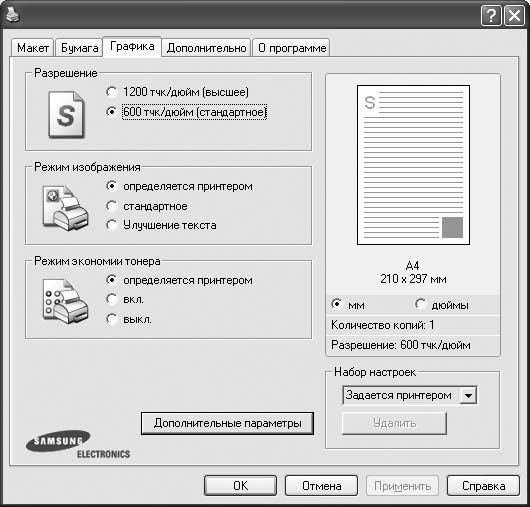This screenshot has width=530, height=507.
Task: Click the Дополнительные параметры button
Action: 227,423
